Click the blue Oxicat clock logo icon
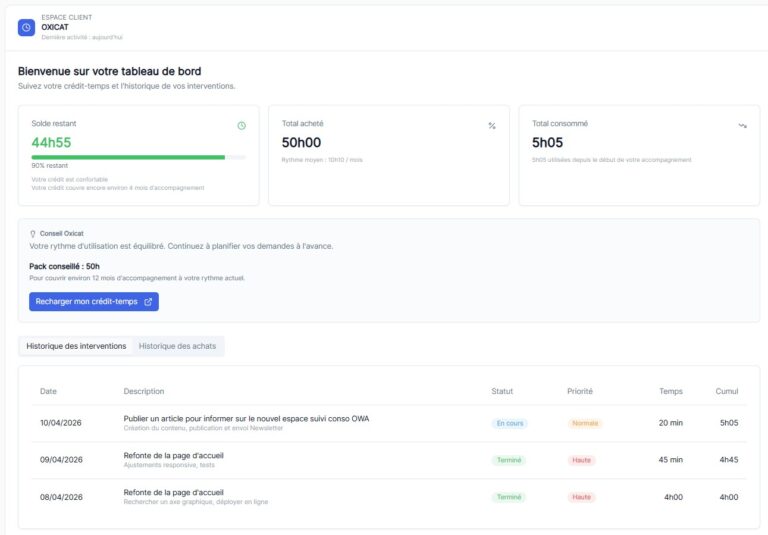 pos(26,27)
